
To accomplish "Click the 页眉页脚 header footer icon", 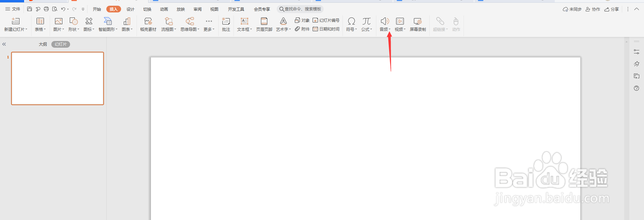I will click(264, 21).
